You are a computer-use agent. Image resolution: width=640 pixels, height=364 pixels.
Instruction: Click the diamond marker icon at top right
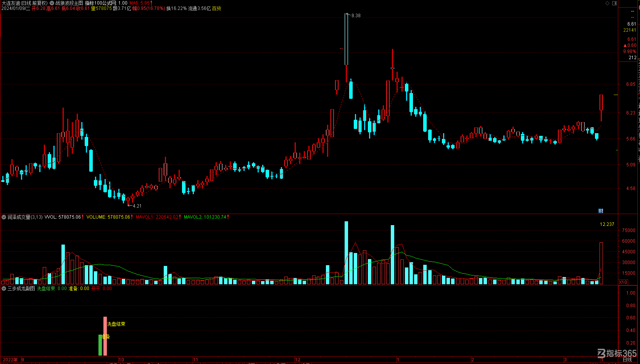click(607, 3)
